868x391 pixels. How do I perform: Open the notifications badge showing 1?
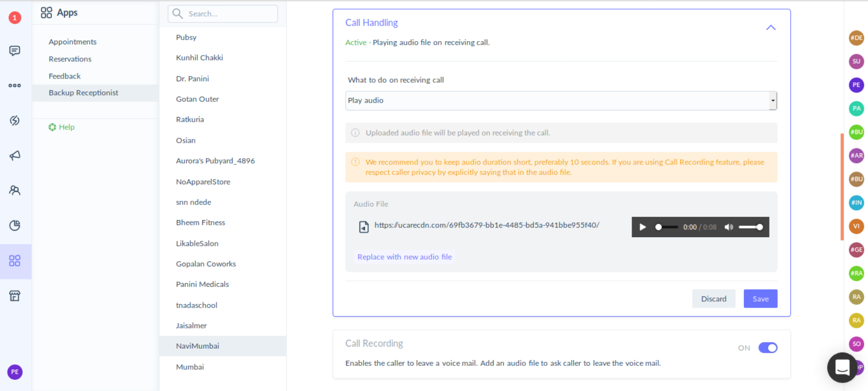point(15,18)
